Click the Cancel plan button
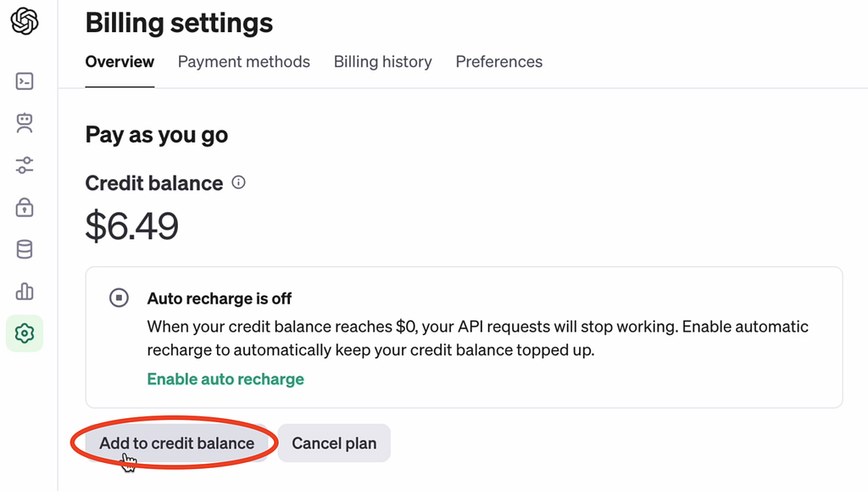 (333, 443)
